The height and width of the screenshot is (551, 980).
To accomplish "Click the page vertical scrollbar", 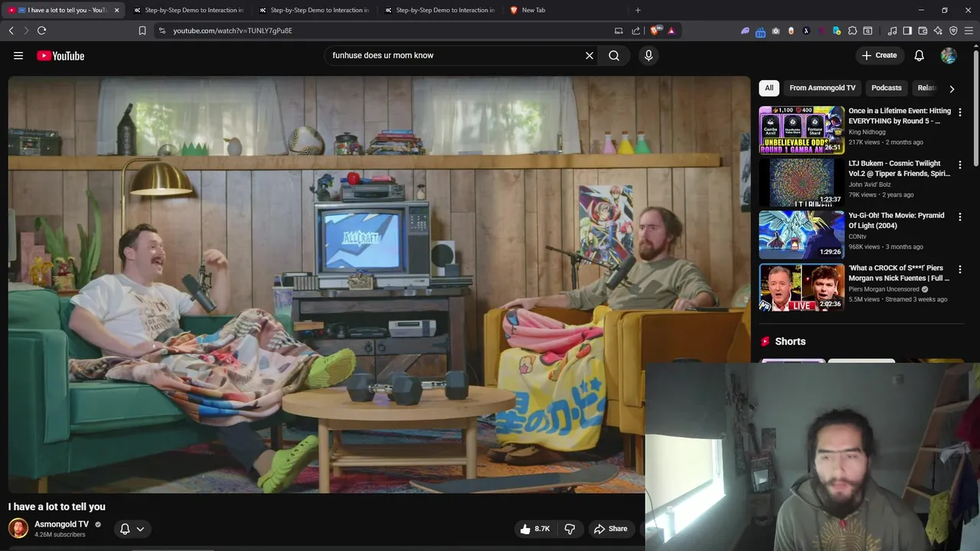I will click(x=975, y=107).
